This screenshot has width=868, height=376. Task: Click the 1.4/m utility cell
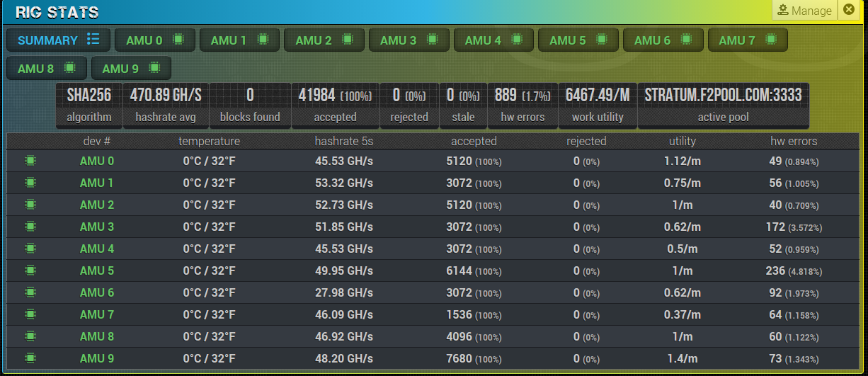click(x=683, y=358)
